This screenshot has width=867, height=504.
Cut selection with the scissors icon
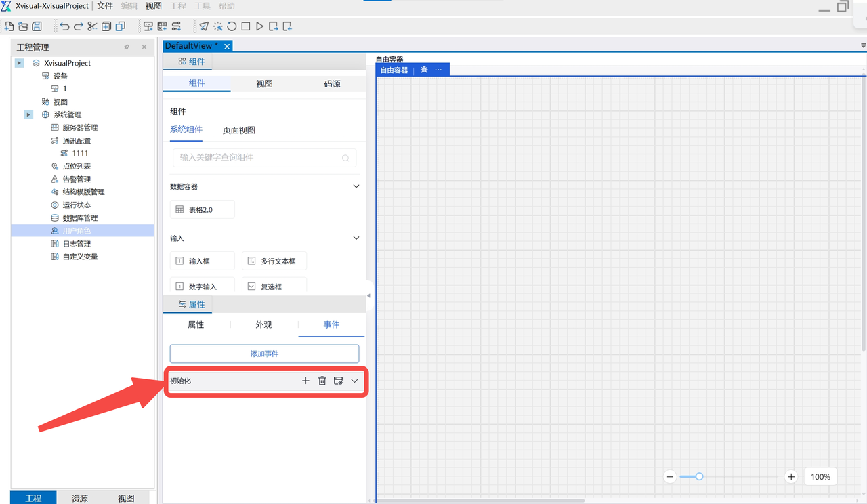click(92, 26)
